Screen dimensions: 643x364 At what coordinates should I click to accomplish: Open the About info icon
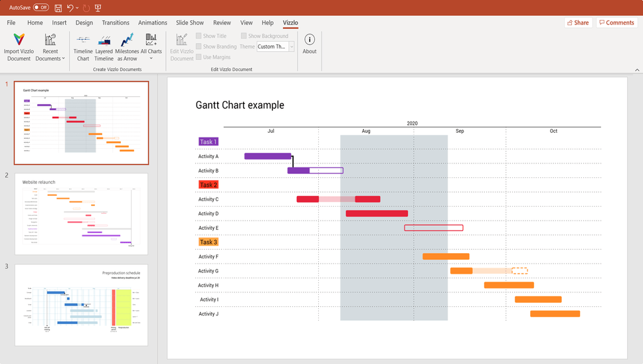[310, 39]
